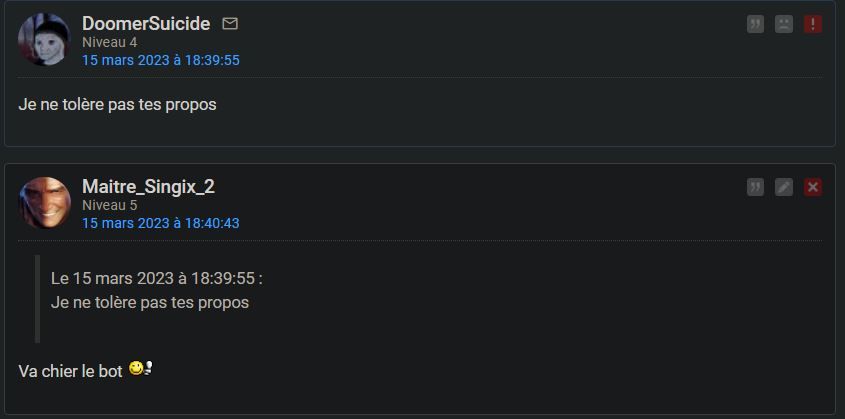Open DoomerSuicide's avatar picture
The height and width of the screenshot is (419, 845).
tap(44, 40)
